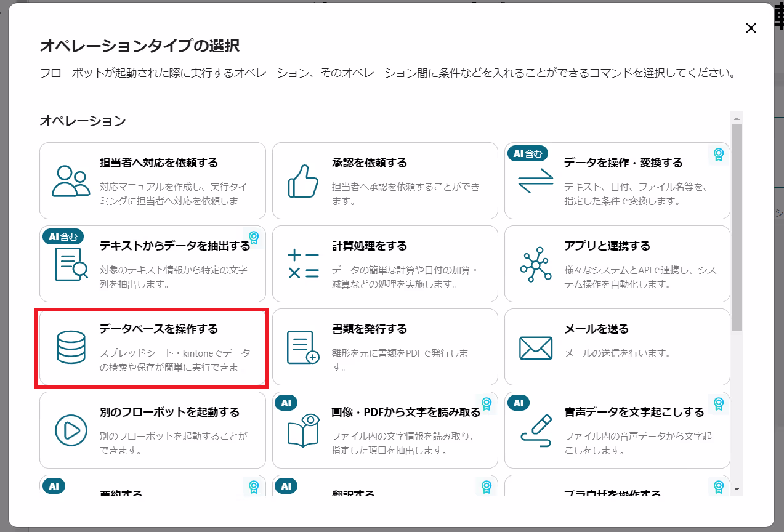
Task: Choose the テキストからデータを抽出する operation title
Action: pos(175,246)
